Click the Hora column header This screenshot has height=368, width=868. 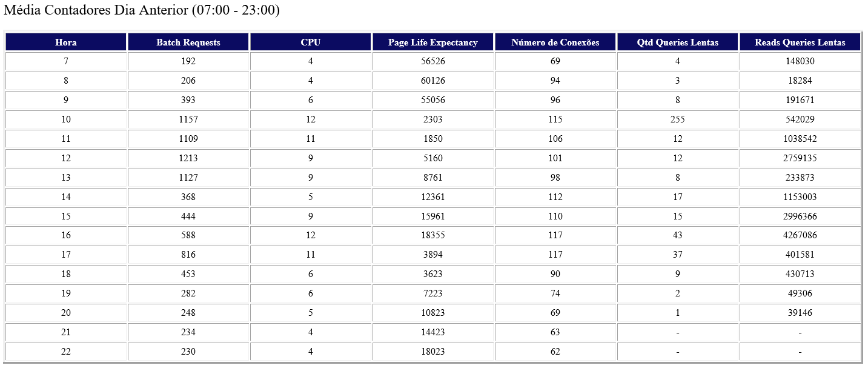pyautogui.click(x=66, y=42)
